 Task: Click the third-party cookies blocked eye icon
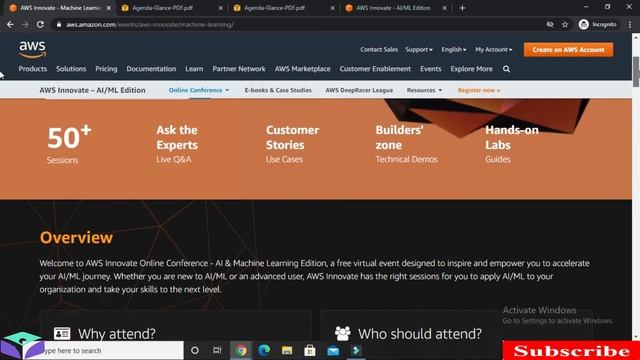pyautogui.click(x=550, y=24)
